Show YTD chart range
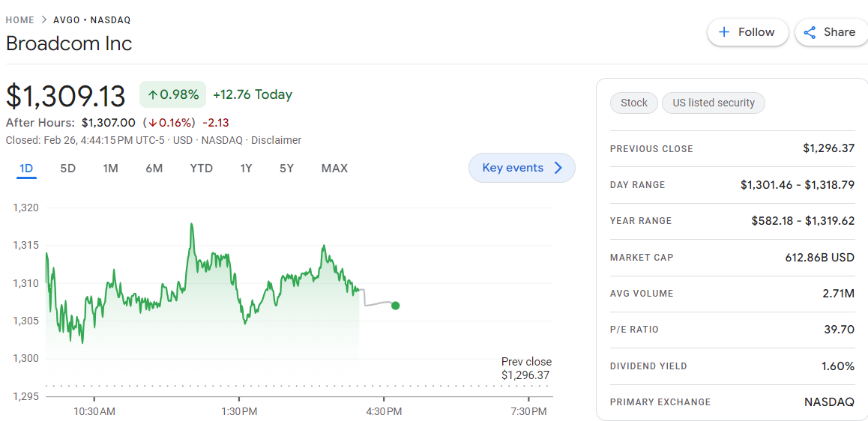868x421 pixels. coord(202,169)
